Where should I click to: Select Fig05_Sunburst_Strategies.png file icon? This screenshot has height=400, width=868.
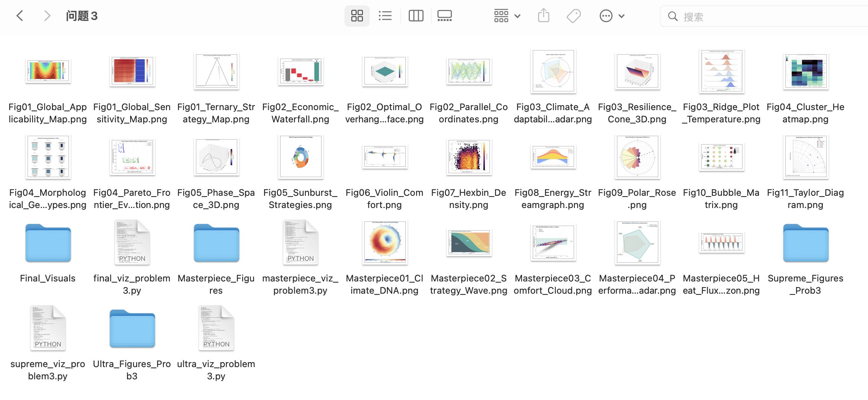coord(300,157)
